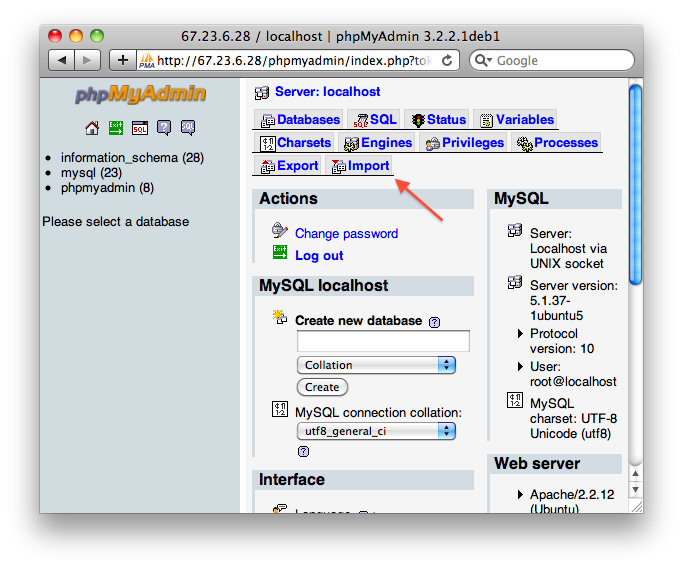Open the Export tab
Image resolution: width=683 pixels, height=568 pixels.
coord(289,166)
